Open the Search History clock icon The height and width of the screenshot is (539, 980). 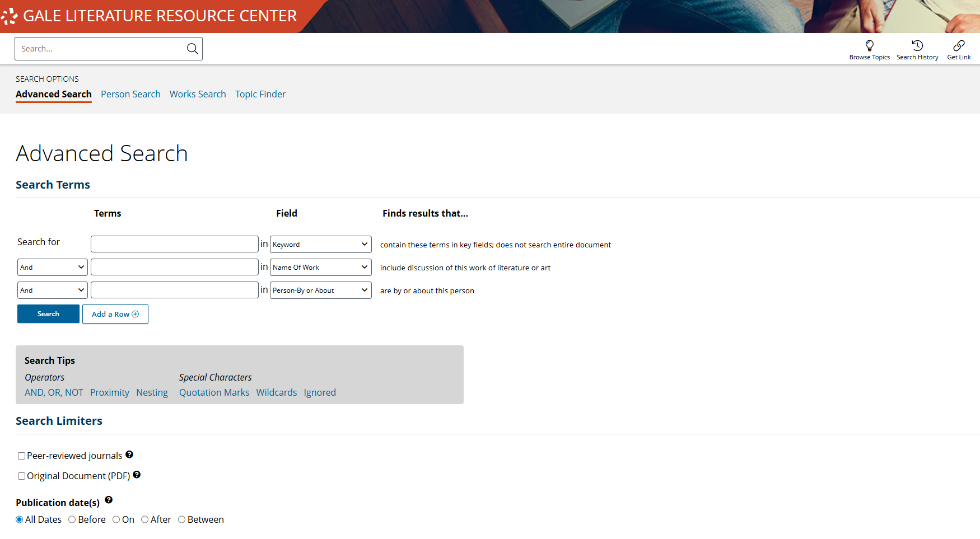(917, 45)
